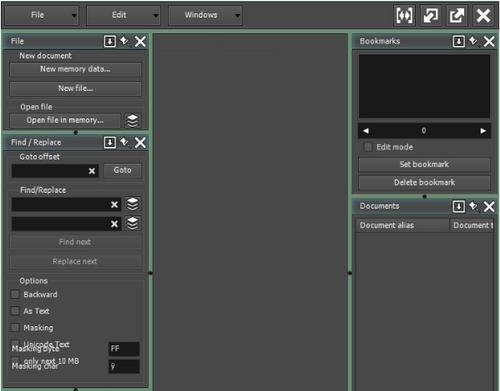The width and height of the screenshot is (500, 391).
Task: Close the Find / Replace panel
Action: coord(140,143)
